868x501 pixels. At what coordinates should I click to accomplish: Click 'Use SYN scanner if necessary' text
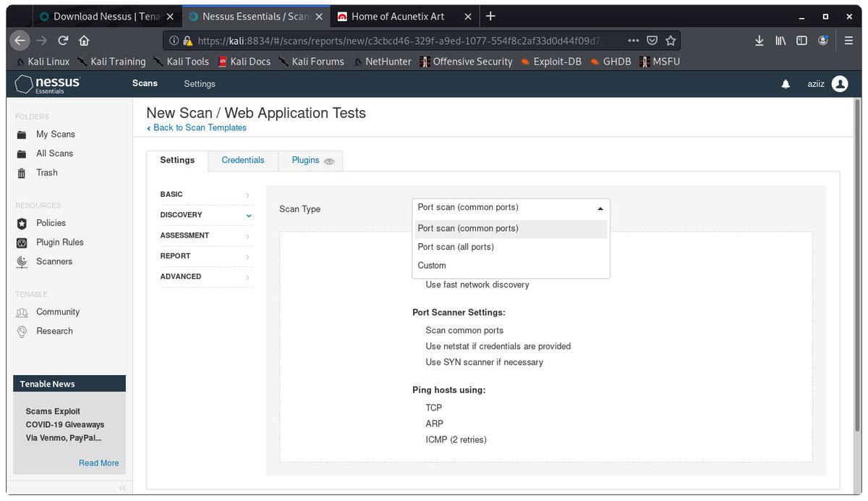[x=485, y=363]
